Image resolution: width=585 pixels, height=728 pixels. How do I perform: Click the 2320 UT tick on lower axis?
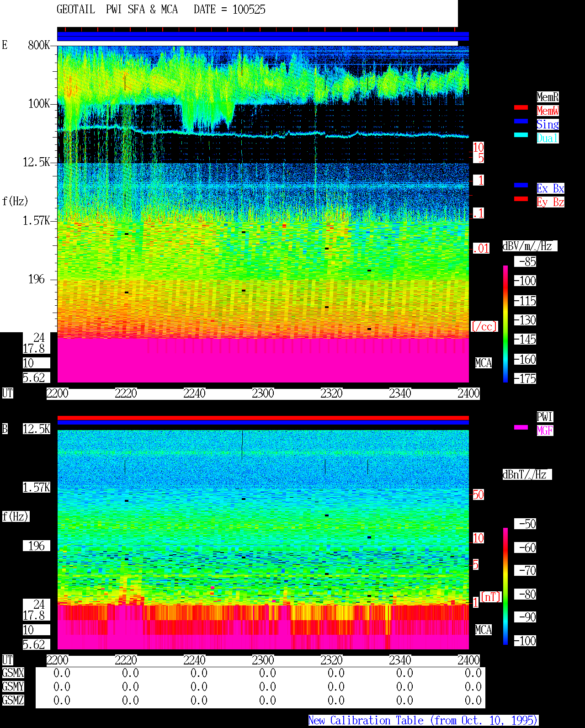pyautogui.click(x=331, y=660)
